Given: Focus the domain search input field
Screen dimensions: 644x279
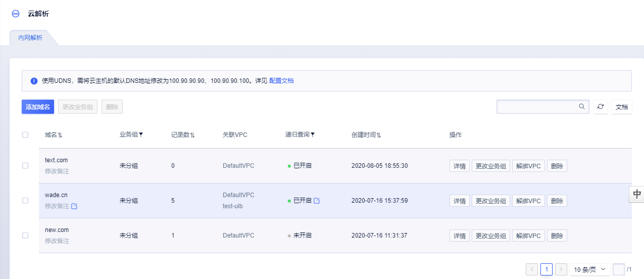Looking at the screenshot, I should (537, 107).
